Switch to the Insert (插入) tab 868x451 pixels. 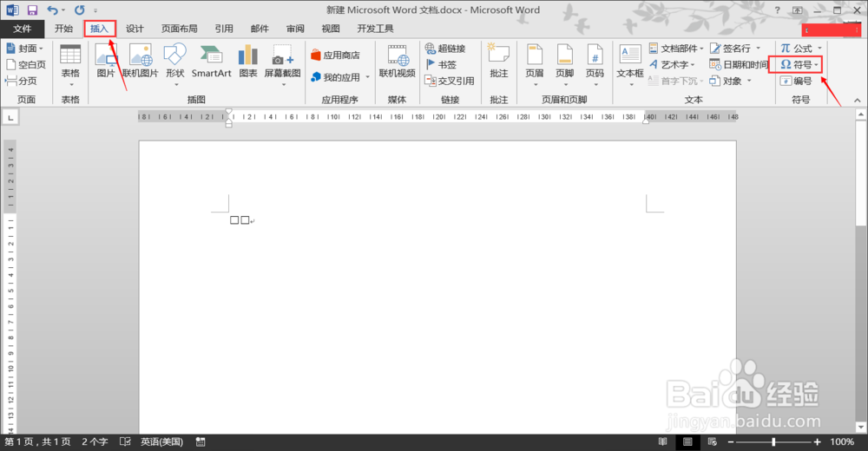coord(100,29)
